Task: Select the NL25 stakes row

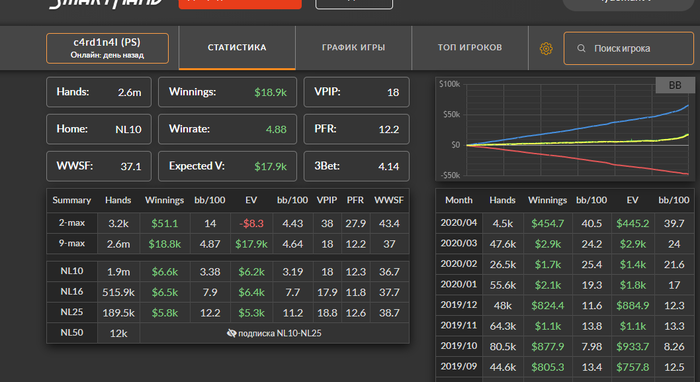Action: tap(228, 312)
